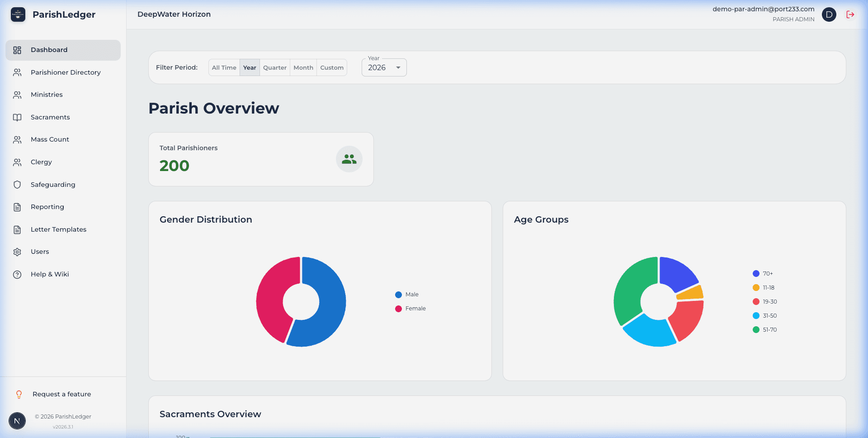Click the people icon on Total Parishioners card

pos(349,159)
